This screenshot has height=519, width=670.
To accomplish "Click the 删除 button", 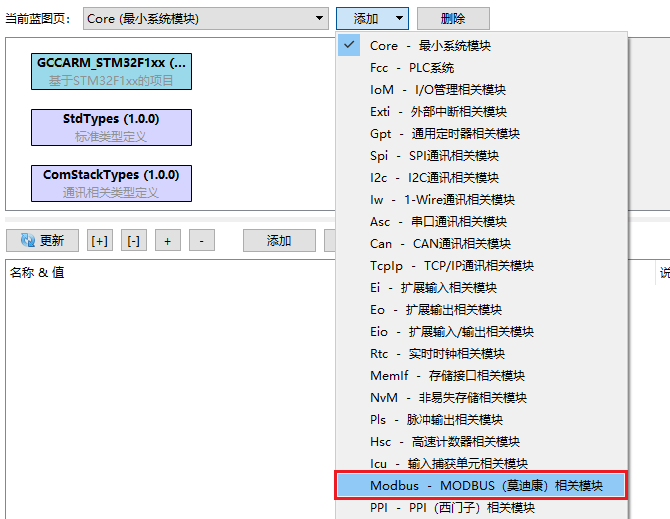I will (453, 18).
